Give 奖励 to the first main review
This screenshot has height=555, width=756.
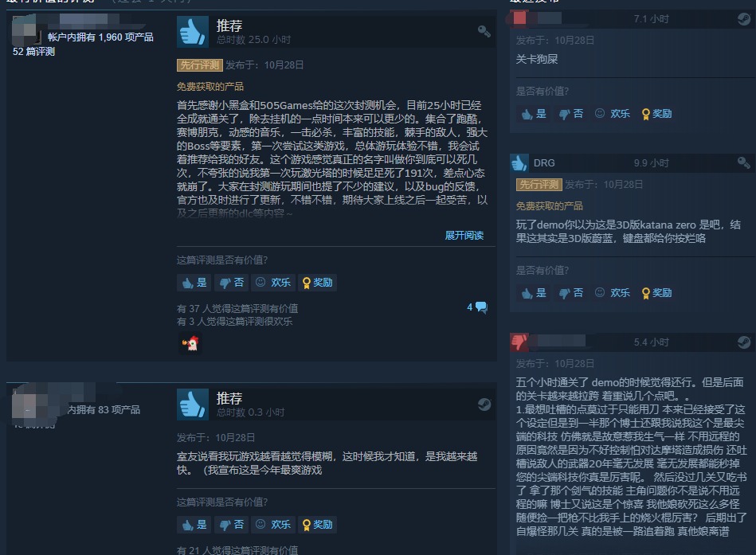point(317,283)
